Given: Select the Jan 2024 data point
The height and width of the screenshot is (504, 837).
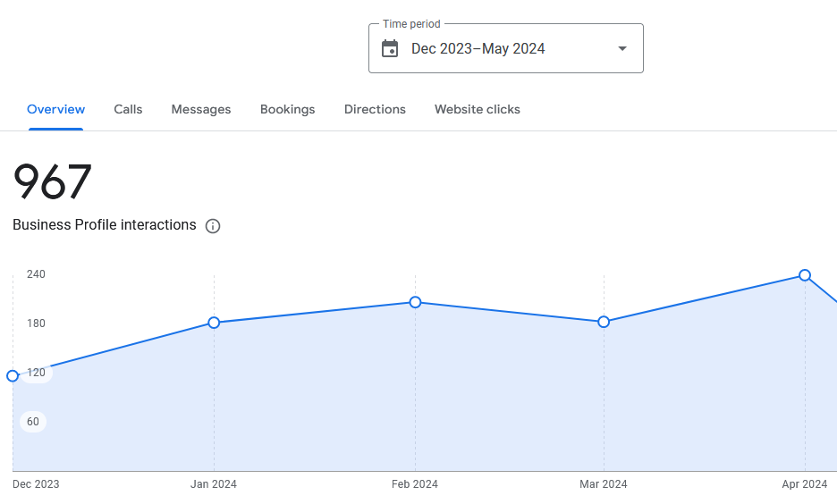Looking at the screenshot, I should click(x=214, y=323).
